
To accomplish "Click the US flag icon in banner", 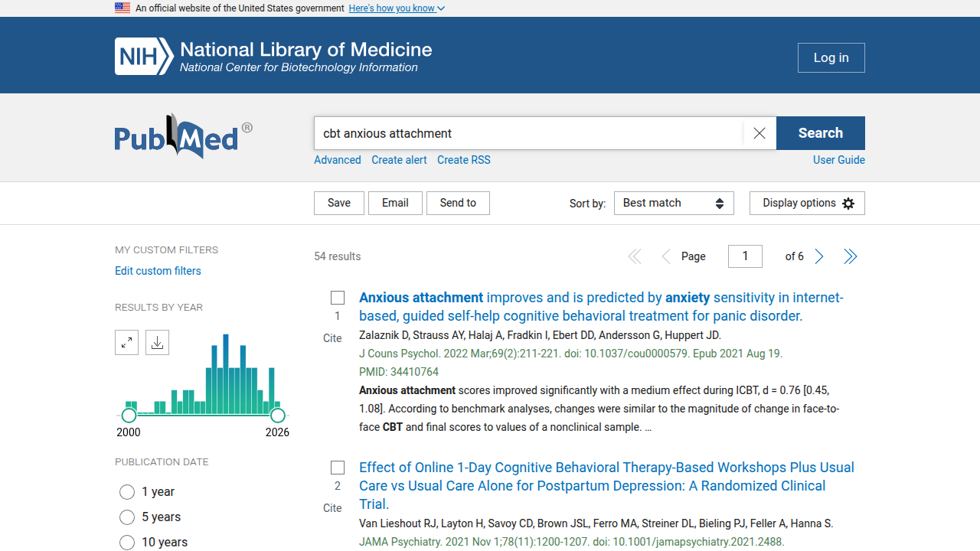I will click(122, 8).
